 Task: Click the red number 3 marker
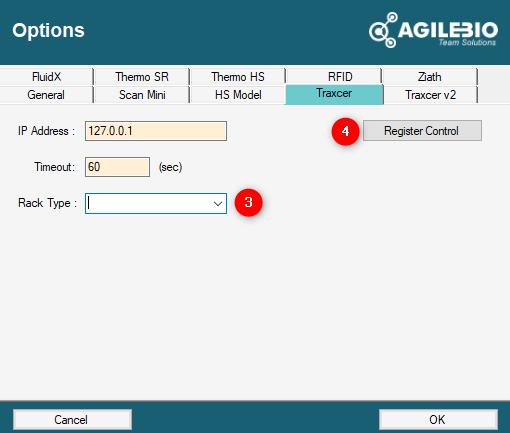click(x=248, y=203)
